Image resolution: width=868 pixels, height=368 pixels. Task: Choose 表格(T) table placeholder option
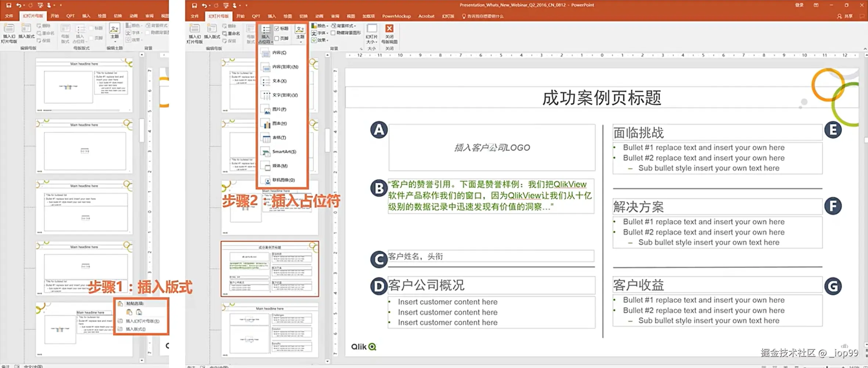282,137
